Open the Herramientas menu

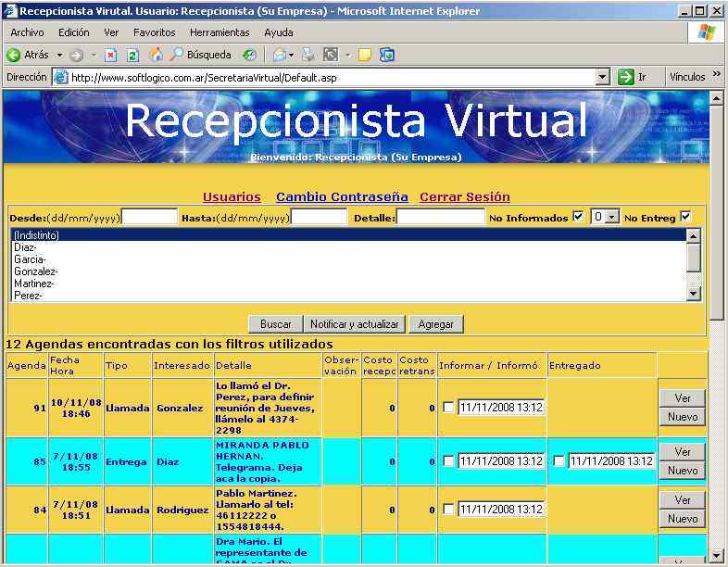click(220, 32)
